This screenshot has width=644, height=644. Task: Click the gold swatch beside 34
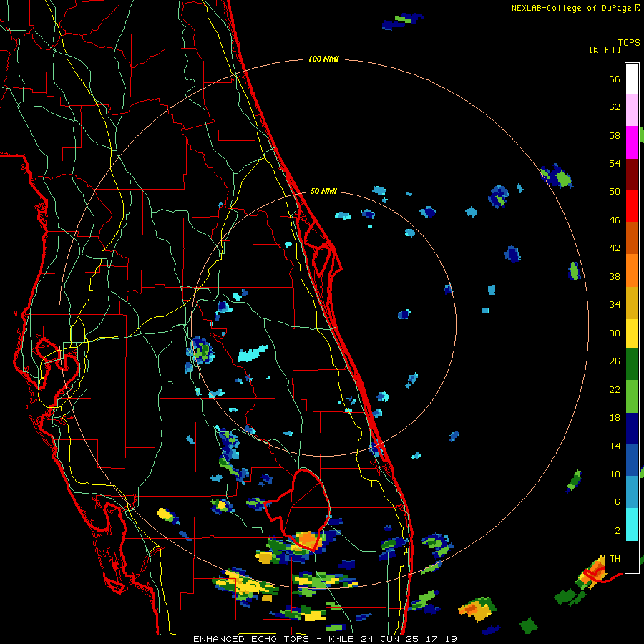(x=632, y=303)
